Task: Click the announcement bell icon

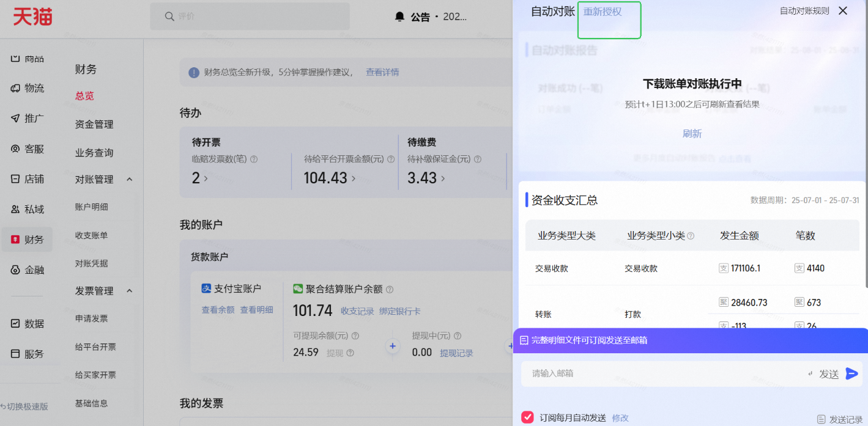Action: coord(400,17)
